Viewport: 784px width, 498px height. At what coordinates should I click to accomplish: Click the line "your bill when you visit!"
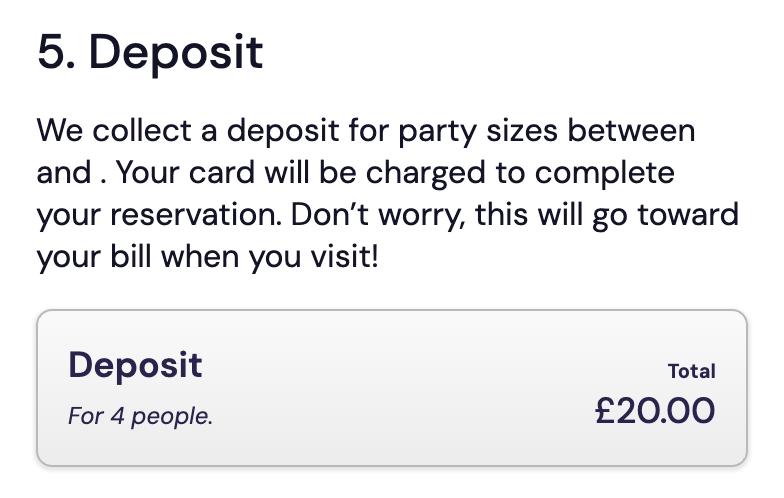(x=208, y=258)
